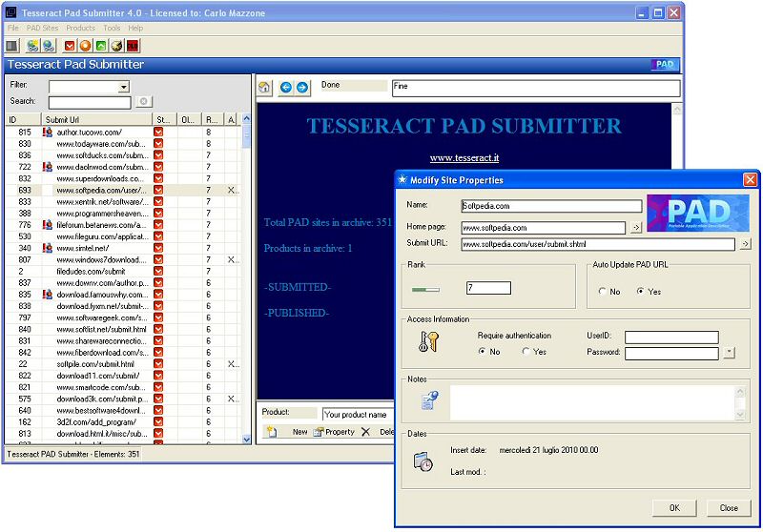Open the PAD Sites menu
The height and width of the screenshot is (532, 763).
pyautogui.click(x=42, y=29)
